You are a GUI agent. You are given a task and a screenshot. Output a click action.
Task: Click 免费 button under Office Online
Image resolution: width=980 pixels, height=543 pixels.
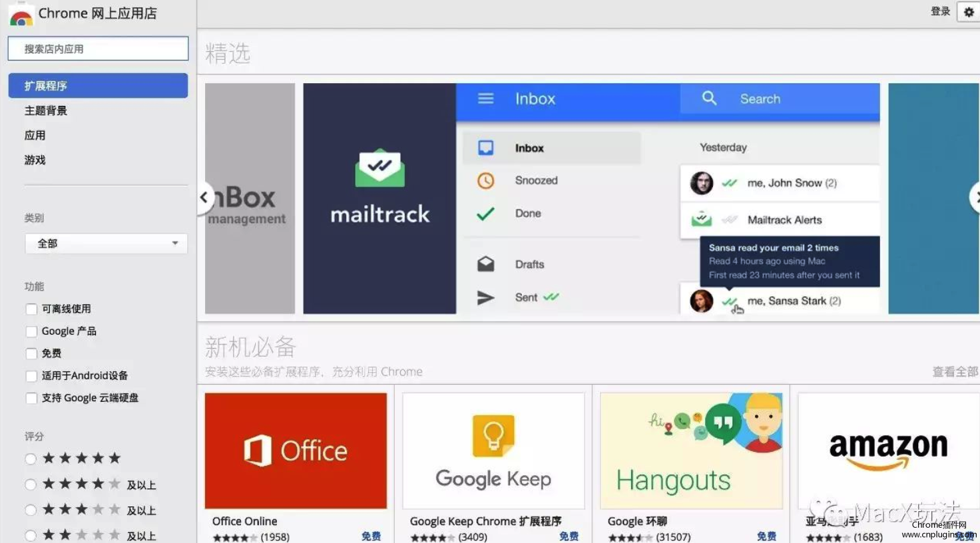pyautogui.click(x=371, y=536)
